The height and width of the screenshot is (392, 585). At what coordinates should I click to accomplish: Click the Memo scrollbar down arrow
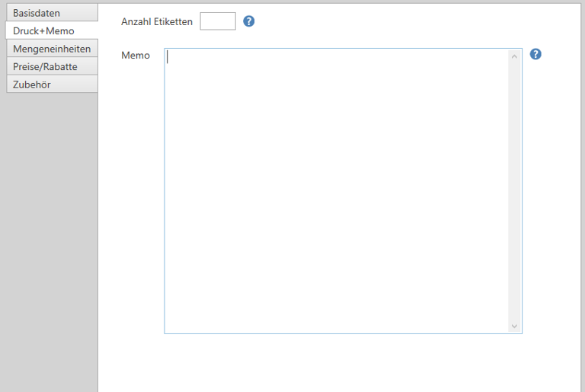pyautogui.click(x=514, y=326)
